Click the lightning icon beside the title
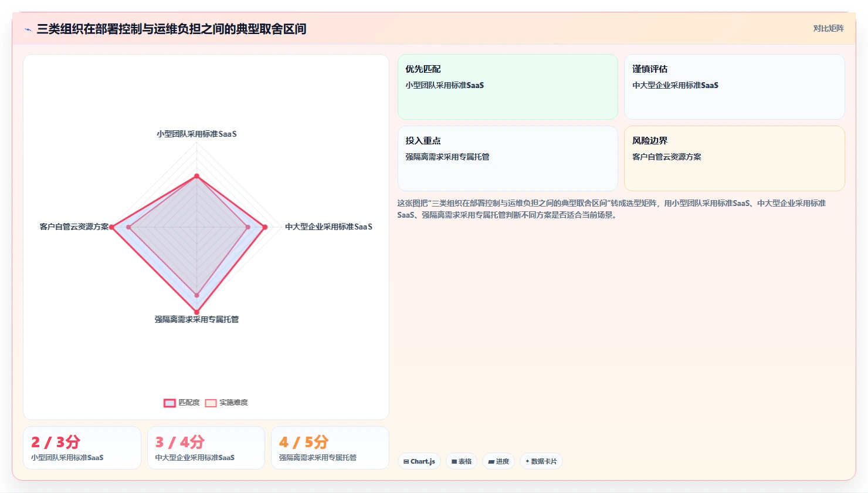This screenshot has height=493, width=868. click(x=28, y=29)
